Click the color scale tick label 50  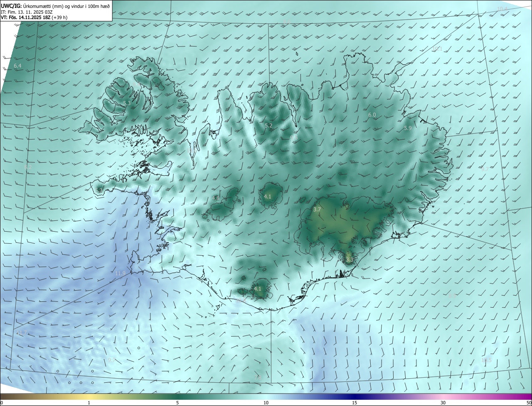[529, 403]
